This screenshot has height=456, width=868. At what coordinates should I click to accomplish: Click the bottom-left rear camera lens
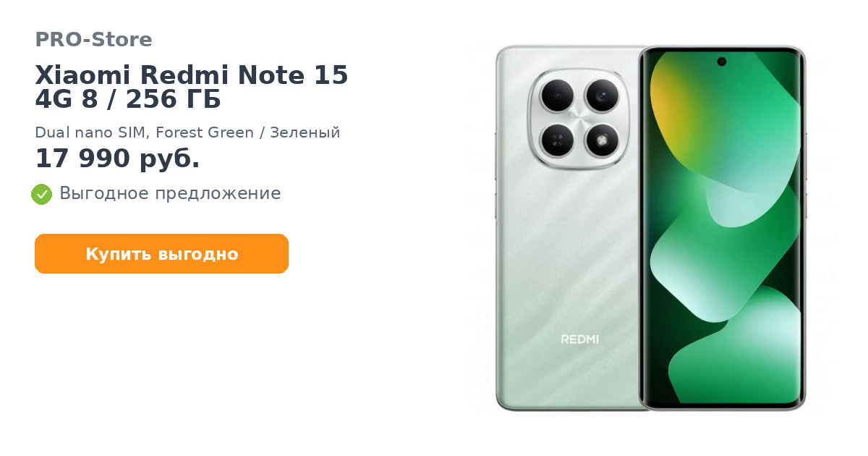click(x=557, y=140)
